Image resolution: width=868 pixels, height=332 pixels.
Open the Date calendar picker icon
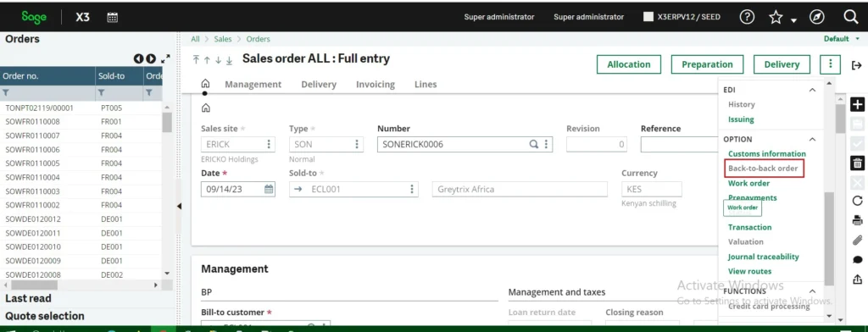click(269, 189)
